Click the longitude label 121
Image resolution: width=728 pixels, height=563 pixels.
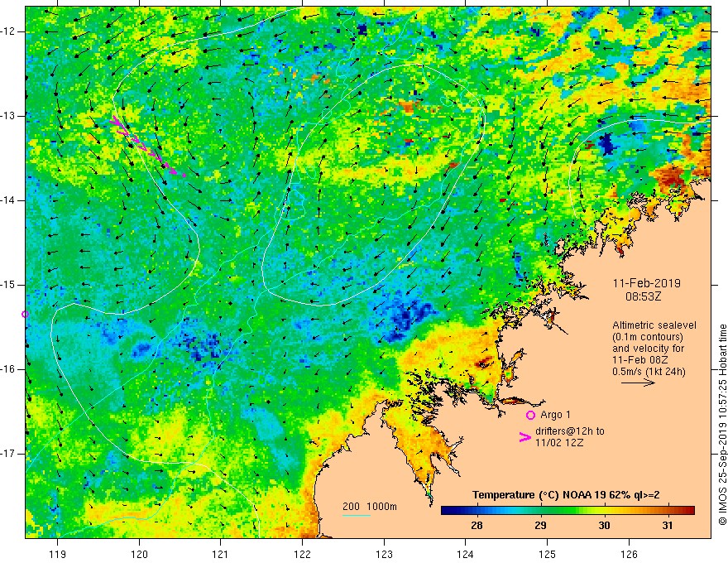coord(221,554)
